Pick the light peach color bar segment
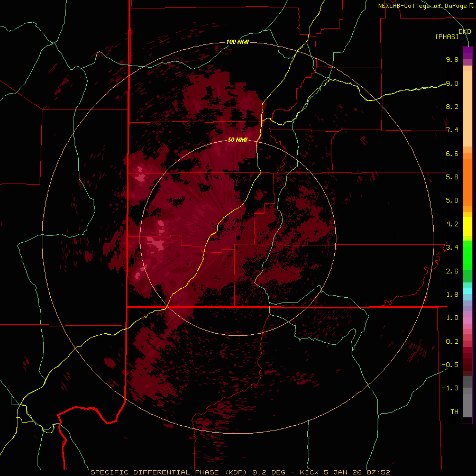This screenshot has height=476, width=476. (467, 108)
